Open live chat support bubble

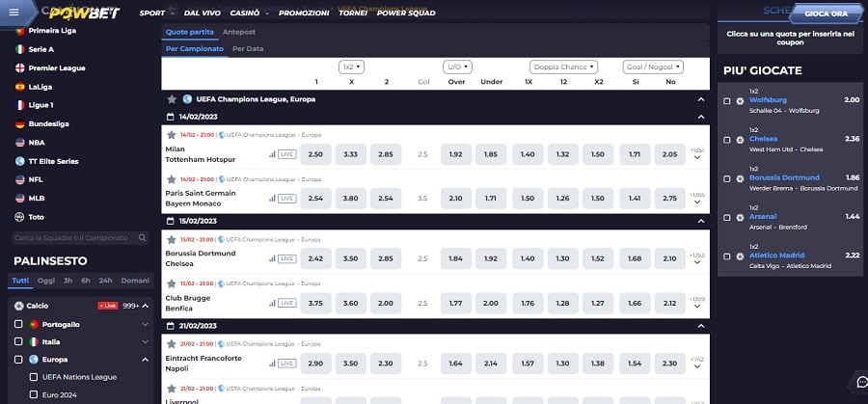pos(860,381)
